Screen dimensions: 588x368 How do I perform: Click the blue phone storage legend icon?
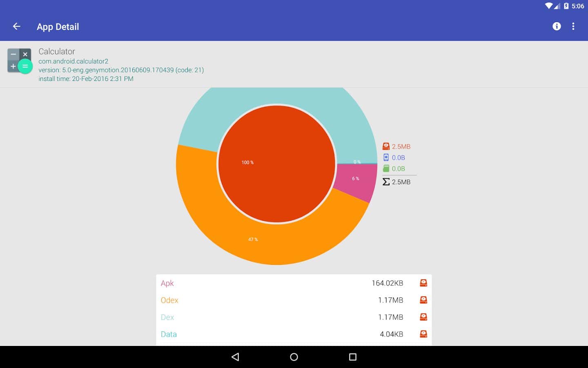click(x=386, y=157)
